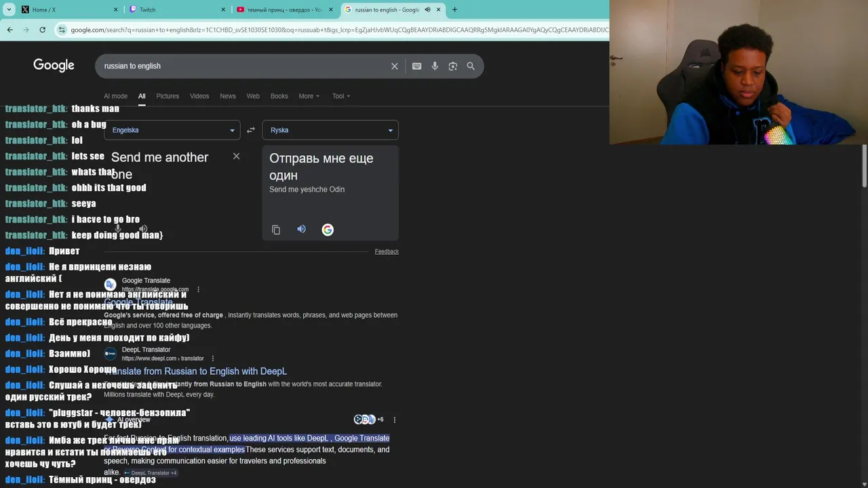Open the on-screen keyboard input tool
The image size is (868, 488).
(416, 66)
